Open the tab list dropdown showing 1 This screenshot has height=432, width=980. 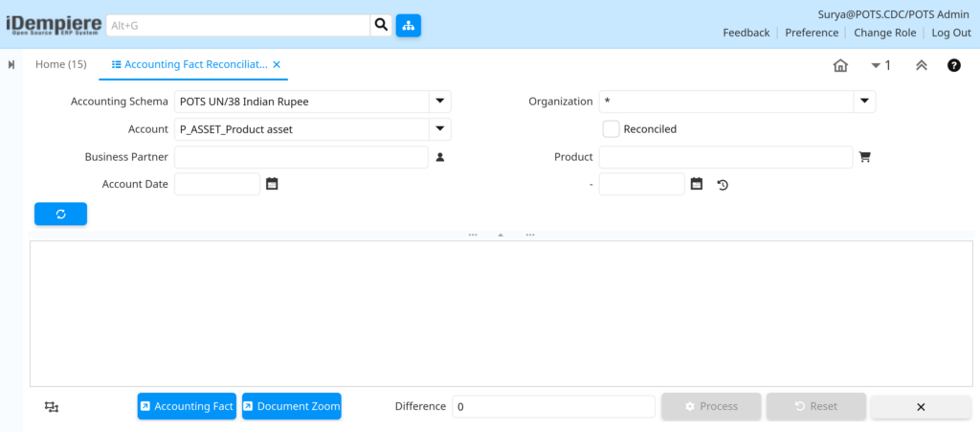pos(880,65)
